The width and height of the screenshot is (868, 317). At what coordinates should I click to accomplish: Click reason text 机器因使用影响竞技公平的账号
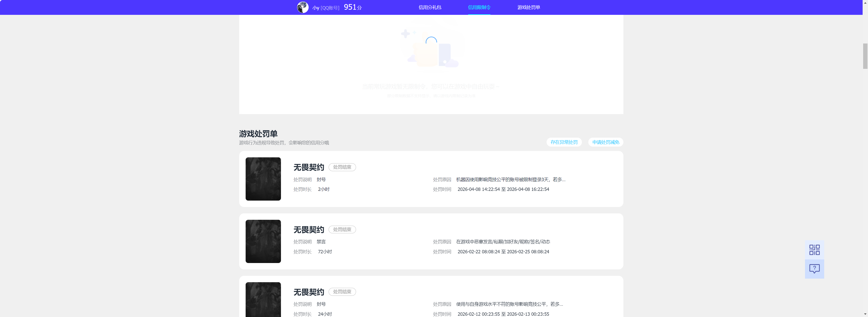click(x=510, y=179)
